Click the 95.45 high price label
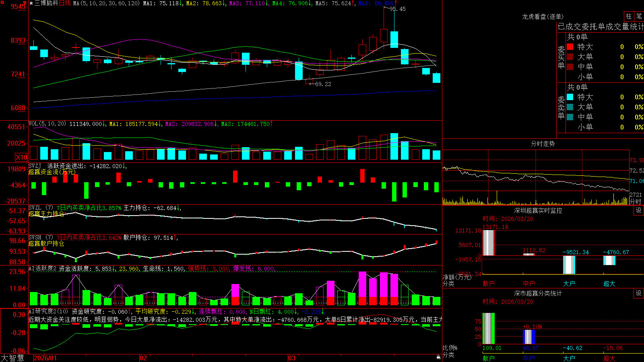Image resolution: width=644 pixels, height=362 pixels. pyautogui.click(x=397, y=9)
